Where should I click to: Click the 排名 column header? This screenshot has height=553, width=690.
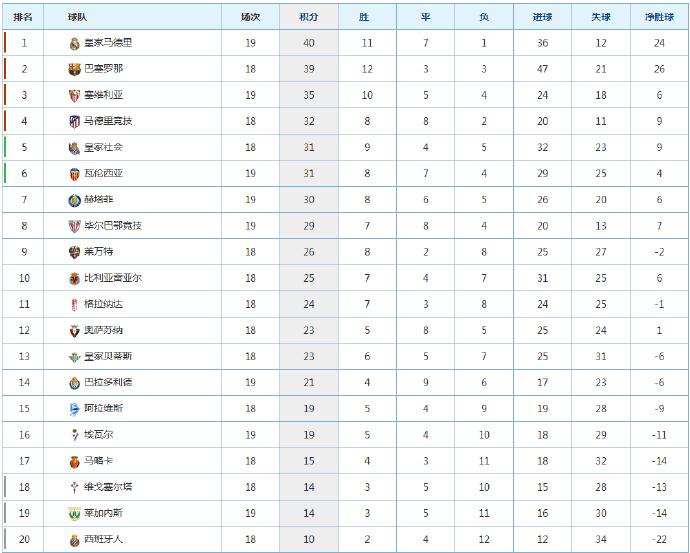click(x=23, y=17)
